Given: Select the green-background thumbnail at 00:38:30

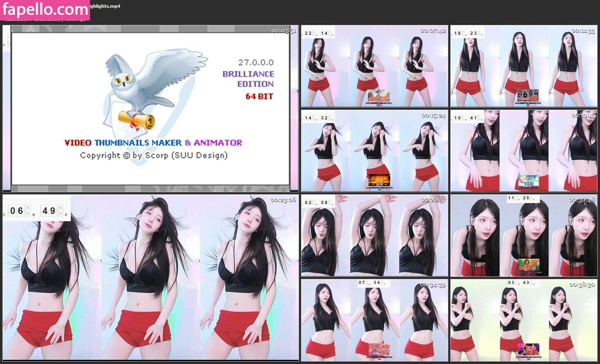Looking at the screenshot, I should tap(524, 320).
